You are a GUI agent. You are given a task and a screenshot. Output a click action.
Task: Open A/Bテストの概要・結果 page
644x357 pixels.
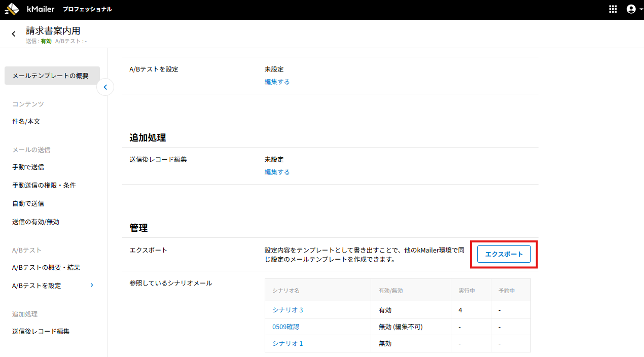(46, 267)
